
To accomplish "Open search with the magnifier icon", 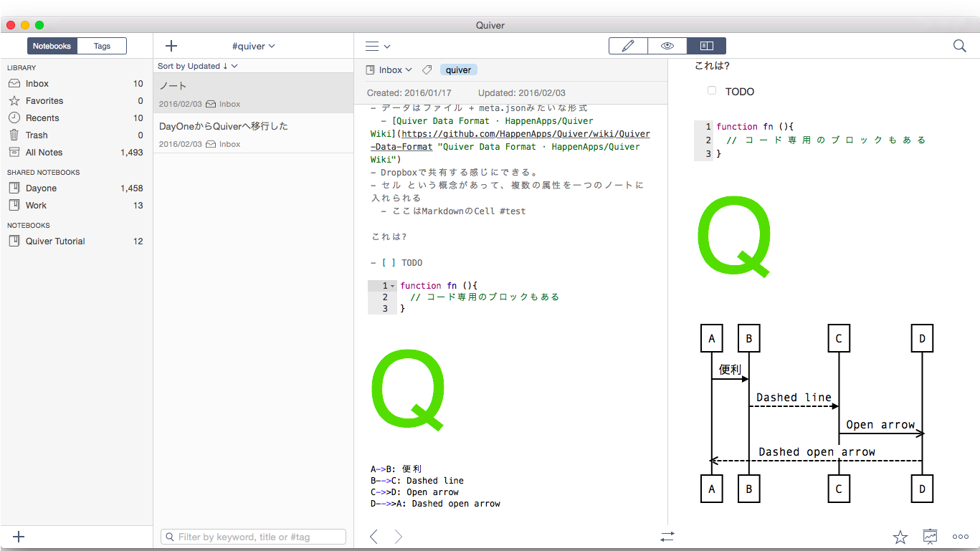I will (959, 45).
